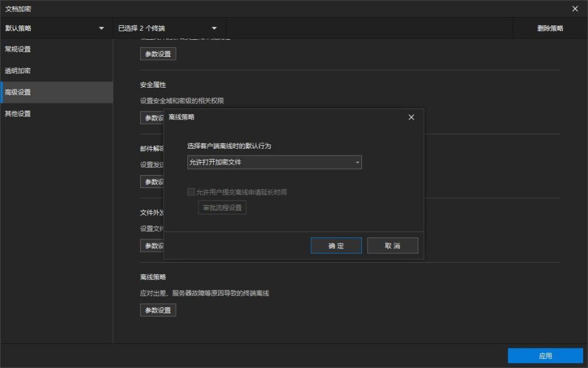This screenshot has width=588, height=368.
Task: Select the 透明加密 menu item
Action: (56, 70)
